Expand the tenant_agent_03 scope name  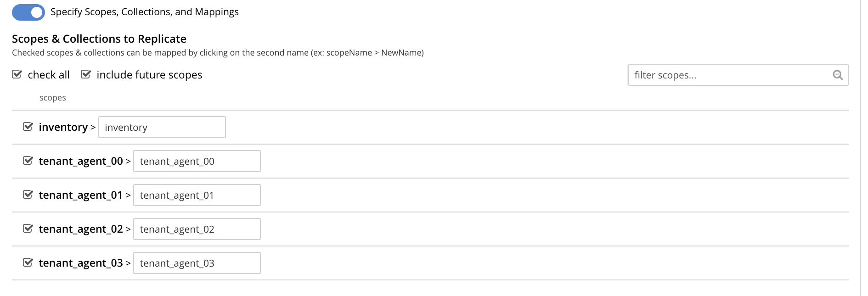(x=81, y=263)
